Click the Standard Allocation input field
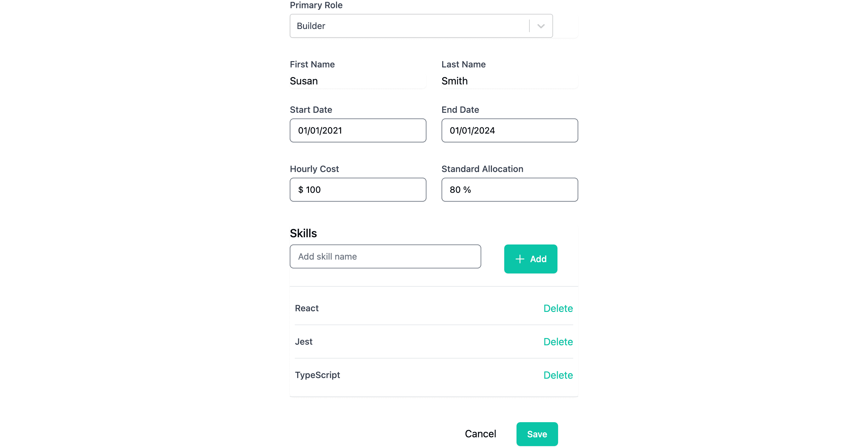 tap(510, 190)
